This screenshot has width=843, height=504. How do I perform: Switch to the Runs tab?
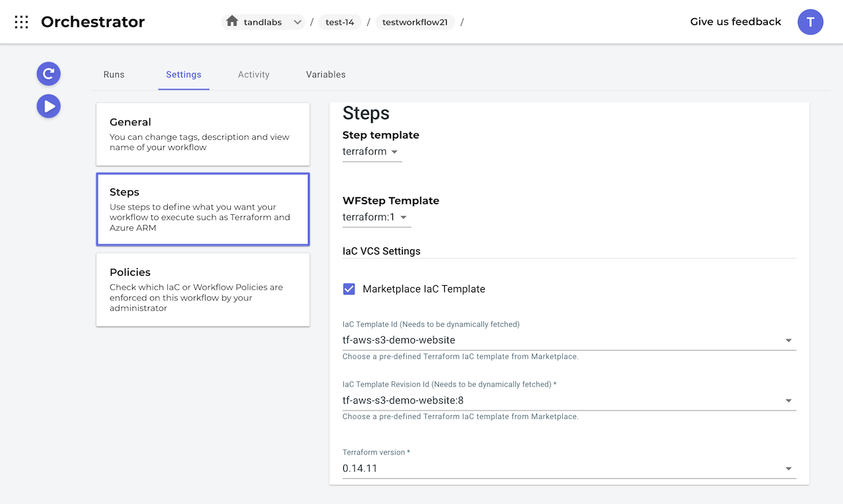click(x=114, y=74)
